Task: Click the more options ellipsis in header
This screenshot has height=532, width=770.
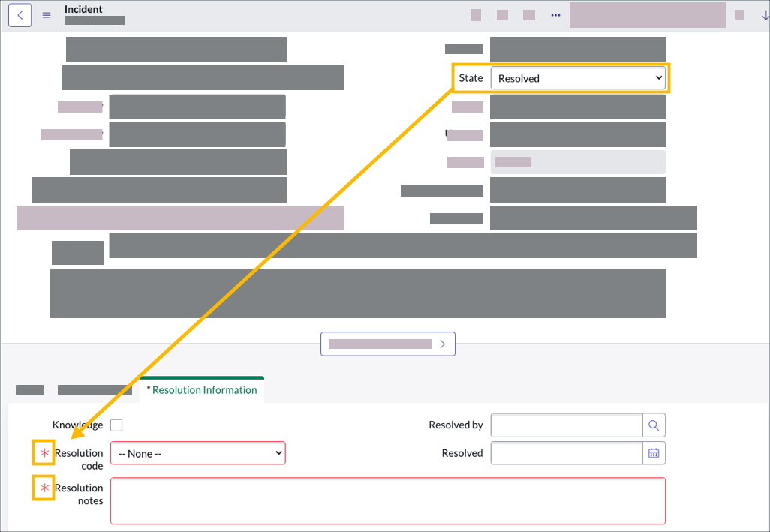Action: 555,14
